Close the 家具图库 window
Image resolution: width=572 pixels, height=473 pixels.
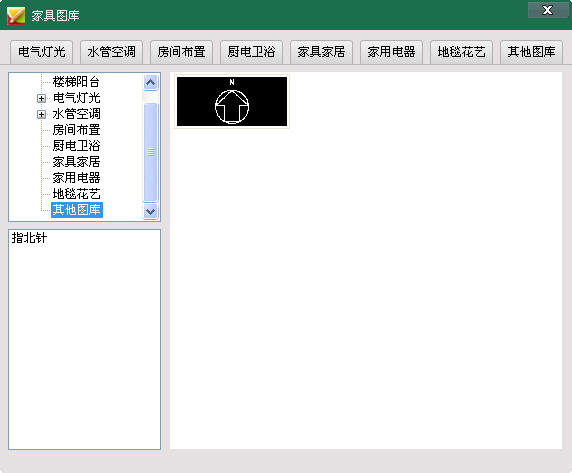click(547, 10)
